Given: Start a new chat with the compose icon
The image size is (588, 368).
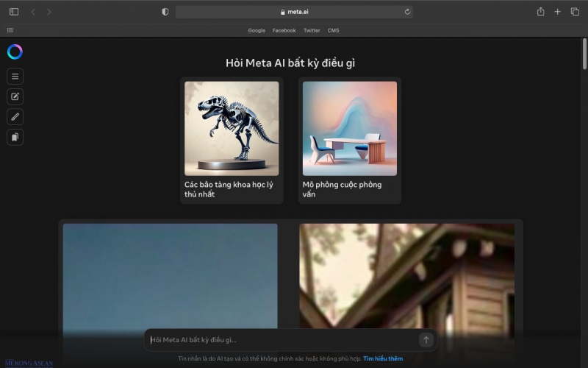Looking at the screenshot, I should [x=15, y=96].
